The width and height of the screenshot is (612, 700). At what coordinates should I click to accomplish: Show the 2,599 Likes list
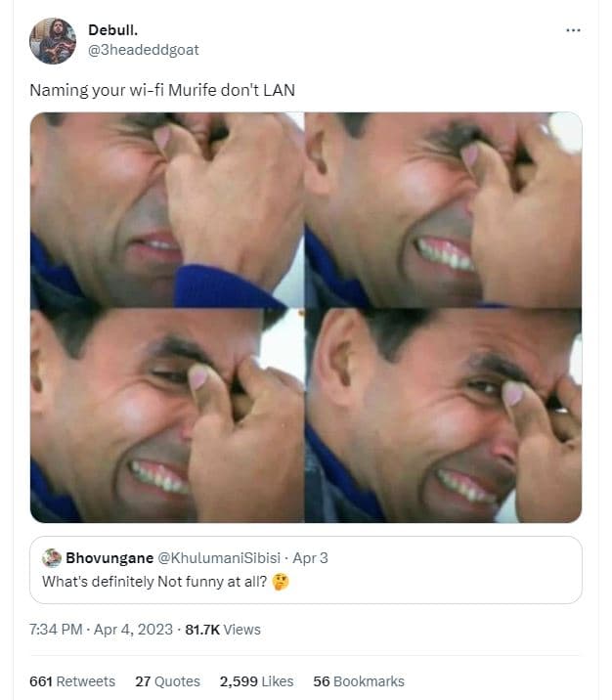(256, 681)
